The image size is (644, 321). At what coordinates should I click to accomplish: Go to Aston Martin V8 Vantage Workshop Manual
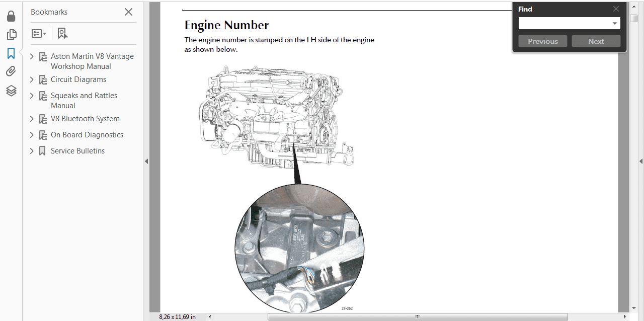click(x=92, y=61)
